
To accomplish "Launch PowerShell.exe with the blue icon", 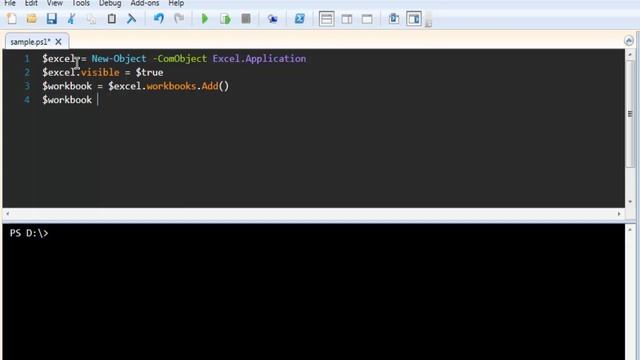I will [300, 18].
